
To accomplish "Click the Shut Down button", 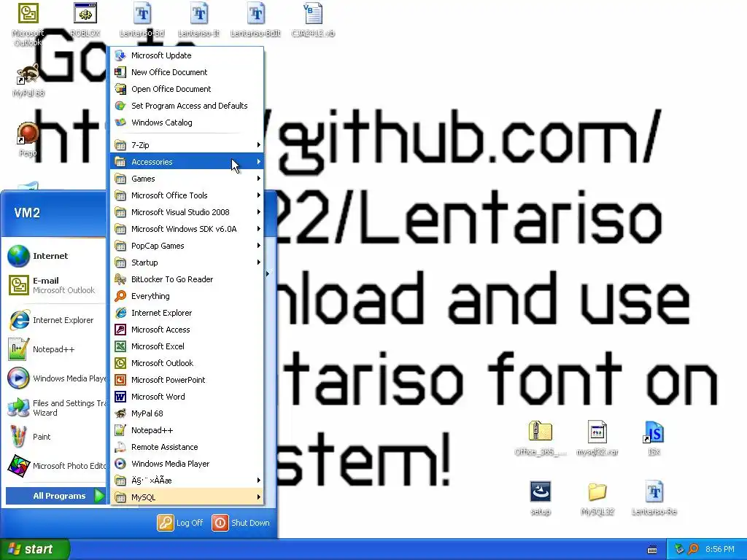I will pyautogui.click(x=241, y=523).
